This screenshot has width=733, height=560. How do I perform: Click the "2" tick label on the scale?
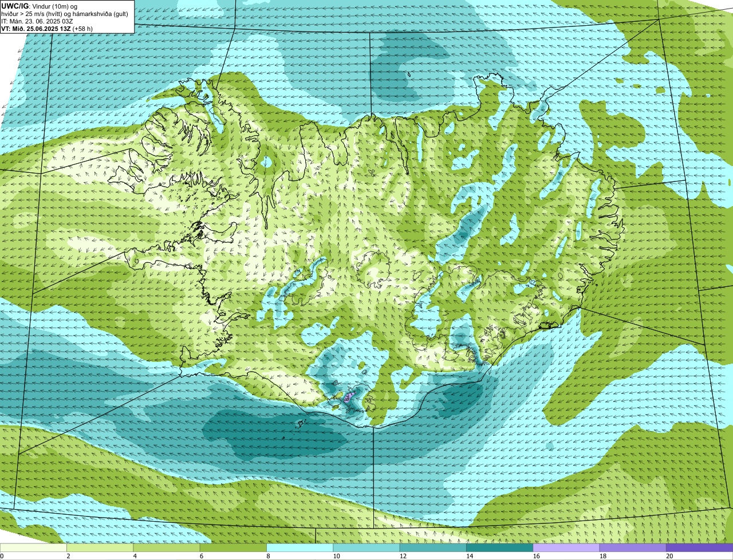[x=68, y=556]
